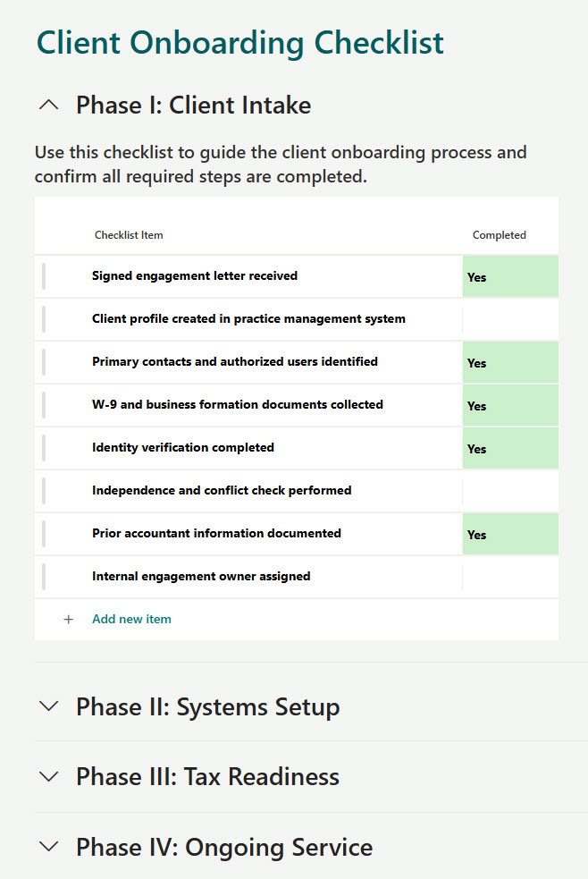This screenshot has width=588, height=879.
Task: Toggle completion for 'Independence and conflict check performed'
Action: pos(509,491)
